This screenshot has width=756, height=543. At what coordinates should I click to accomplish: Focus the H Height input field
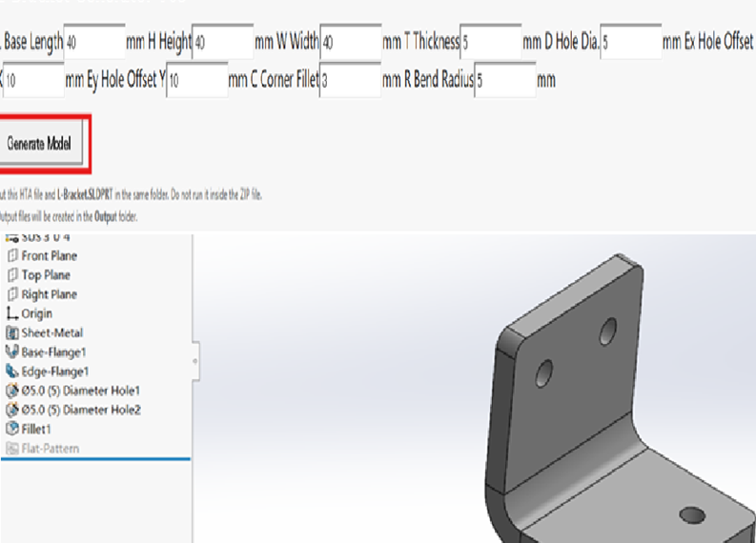point(223,41)
